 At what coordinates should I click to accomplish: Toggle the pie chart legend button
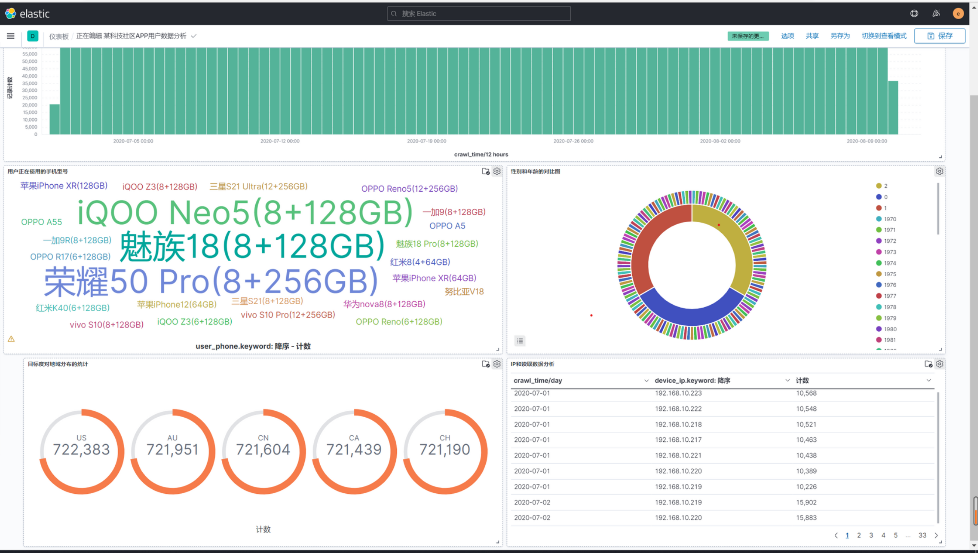pyautogui.click(x=521, y=341)
